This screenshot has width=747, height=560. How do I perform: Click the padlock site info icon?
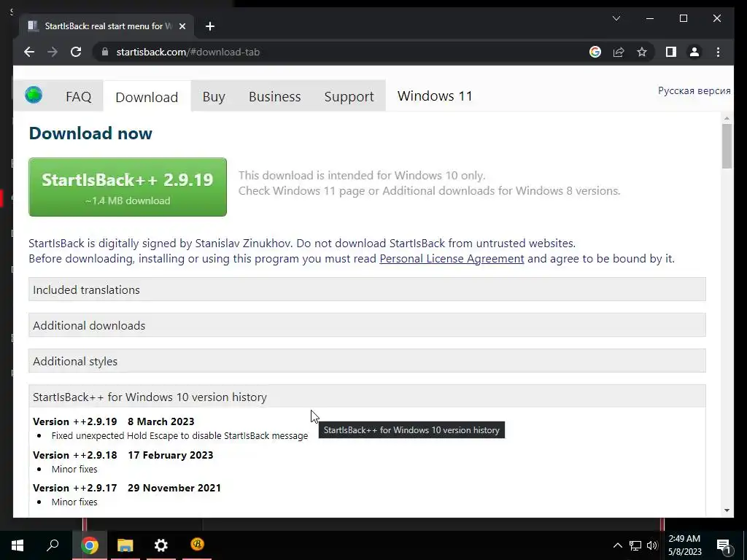[105, 52]
